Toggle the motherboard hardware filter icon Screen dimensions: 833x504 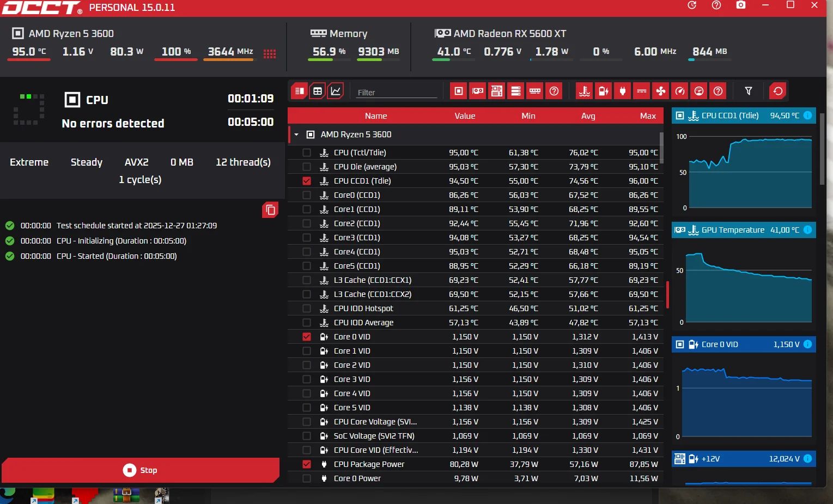pyautogui.click(x=497, y=91)
